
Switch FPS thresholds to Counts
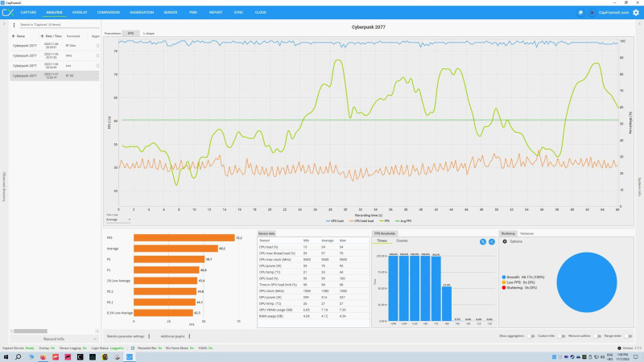click(x=402, y=241)
